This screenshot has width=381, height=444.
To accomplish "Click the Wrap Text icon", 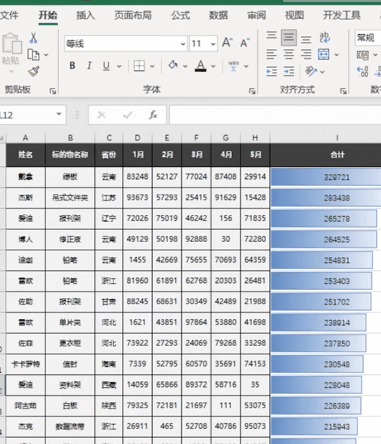I will click(x=324, y=37).
